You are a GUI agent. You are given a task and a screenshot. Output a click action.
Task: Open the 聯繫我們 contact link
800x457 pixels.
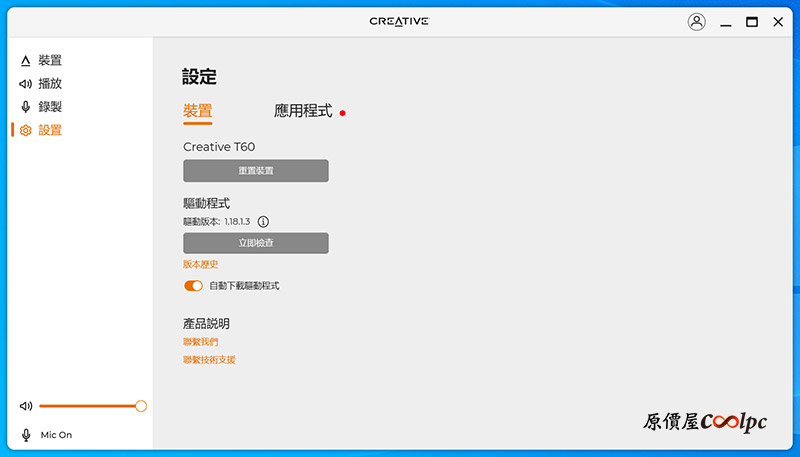201,342
